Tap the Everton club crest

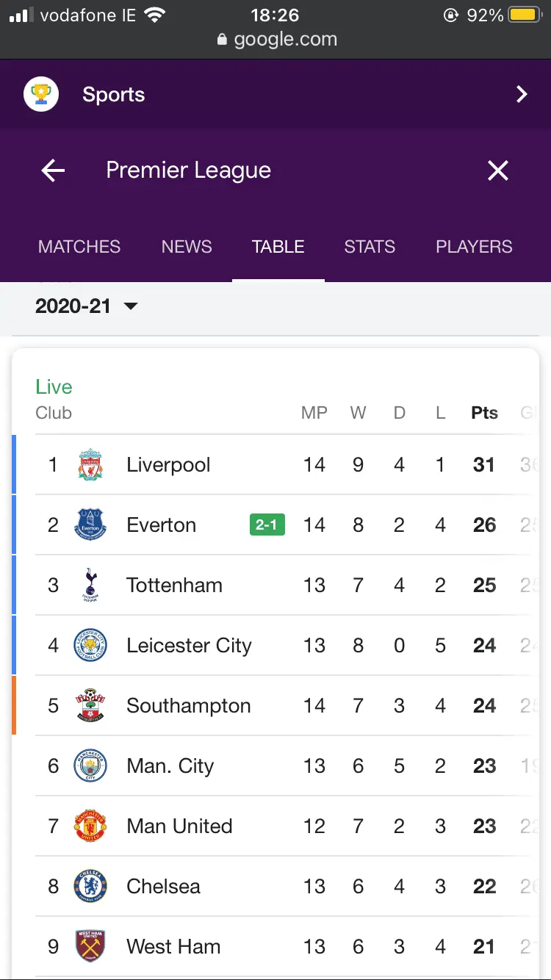(90, 525)
